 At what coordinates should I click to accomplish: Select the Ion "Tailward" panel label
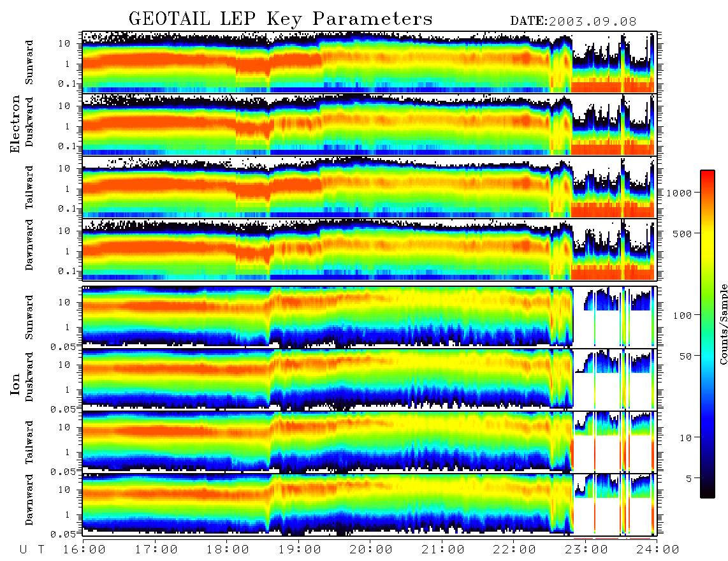pyautogui.click(x=29, y=442)
